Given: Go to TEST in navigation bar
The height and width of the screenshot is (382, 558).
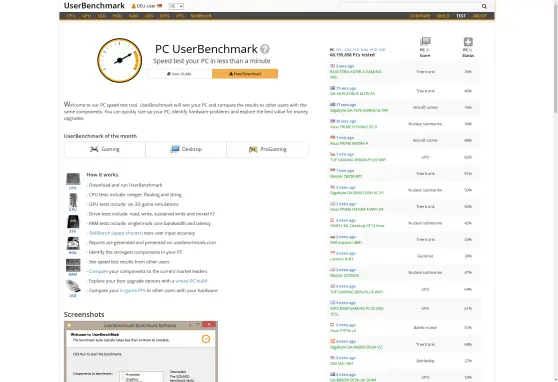Looking at the screenshot, I should (461, 16).
